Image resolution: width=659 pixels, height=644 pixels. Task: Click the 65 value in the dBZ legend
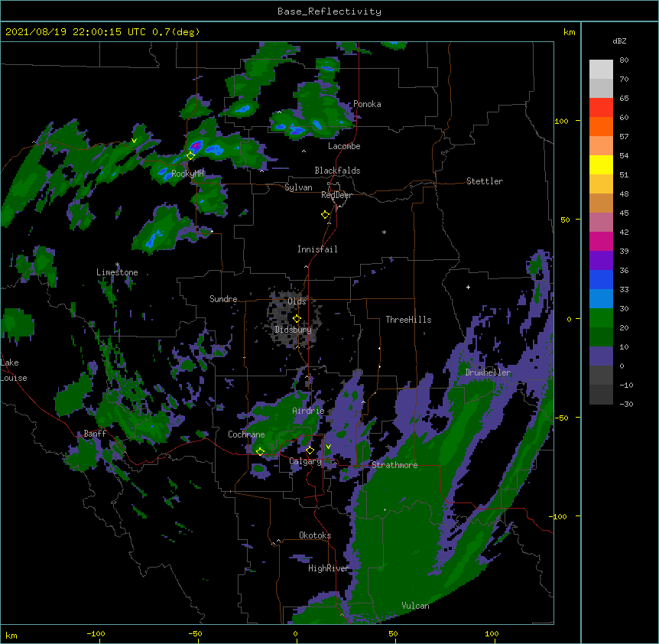click(624, 99)
